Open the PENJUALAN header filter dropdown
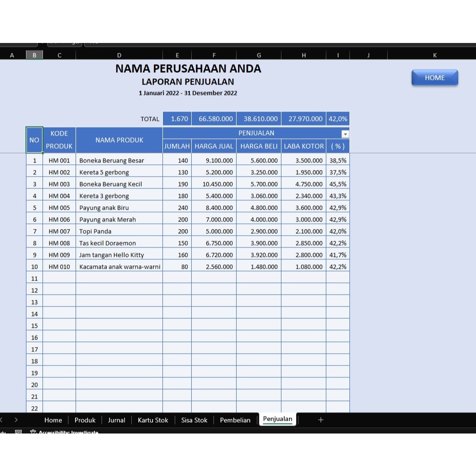The width and height of the screenshot is (476, 476). pyautogui.click(x=345, y=134)
